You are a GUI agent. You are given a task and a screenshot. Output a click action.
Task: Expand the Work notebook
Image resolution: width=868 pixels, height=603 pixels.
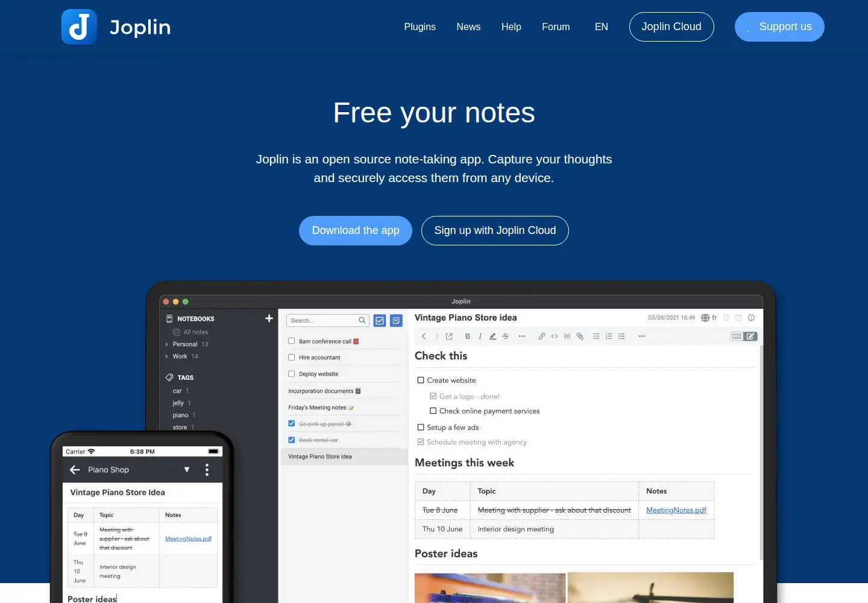tap(167, 356)
